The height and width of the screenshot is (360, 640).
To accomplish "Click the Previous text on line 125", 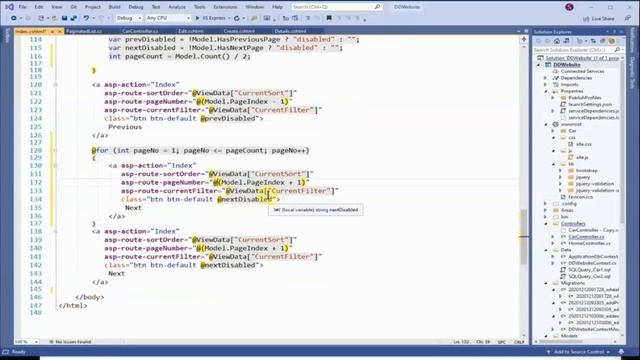I will (125, 127).
